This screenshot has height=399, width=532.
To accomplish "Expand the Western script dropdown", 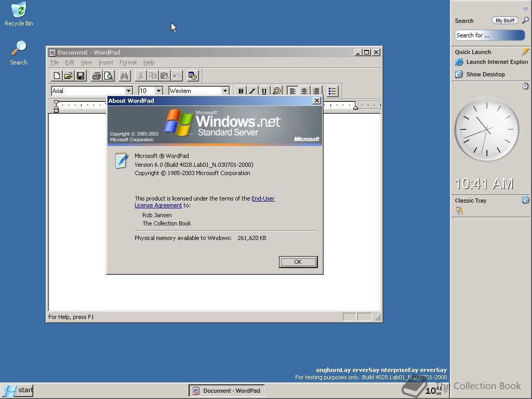I will click(x=225, y=91).
